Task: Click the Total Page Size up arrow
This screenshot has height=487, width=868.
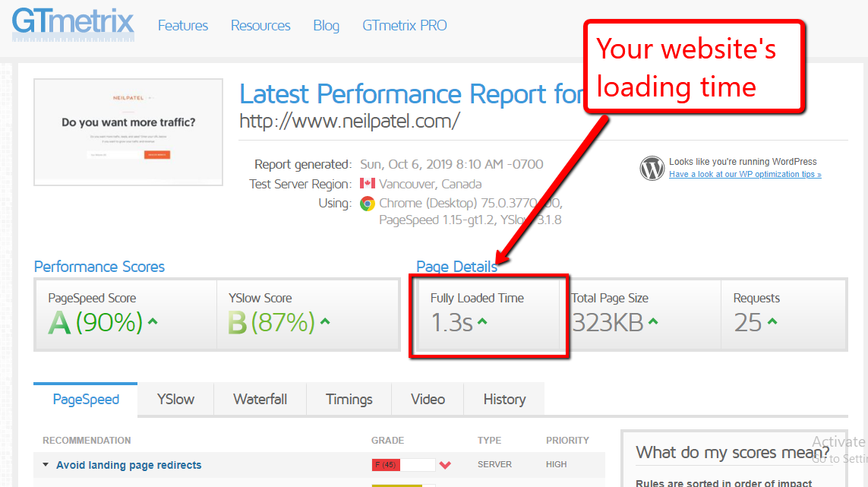Action: [653, 321]
